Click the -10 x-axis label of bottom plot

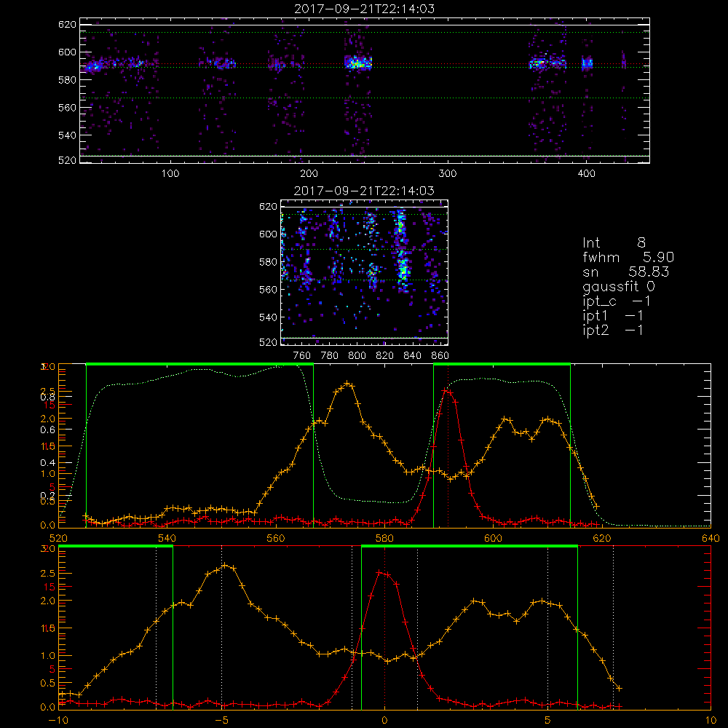pos(58,721)
